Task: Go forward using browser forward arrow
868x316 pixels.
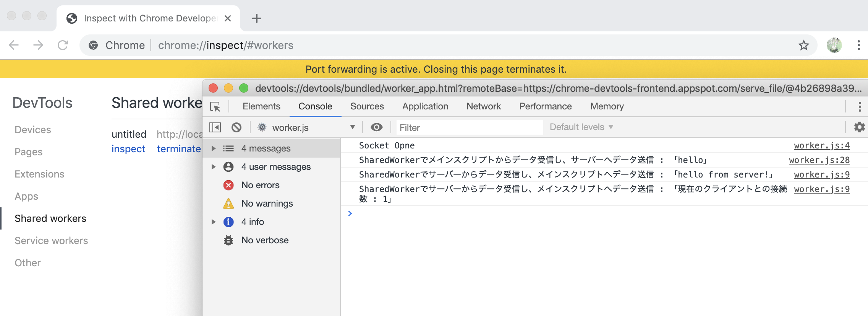Action: click(38, 45)
